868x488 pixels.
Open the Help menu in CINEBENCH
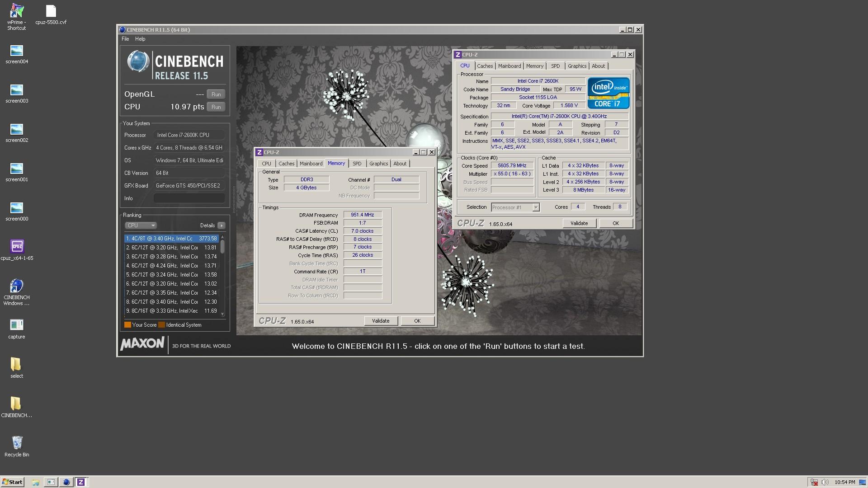(x=140, y=39)
